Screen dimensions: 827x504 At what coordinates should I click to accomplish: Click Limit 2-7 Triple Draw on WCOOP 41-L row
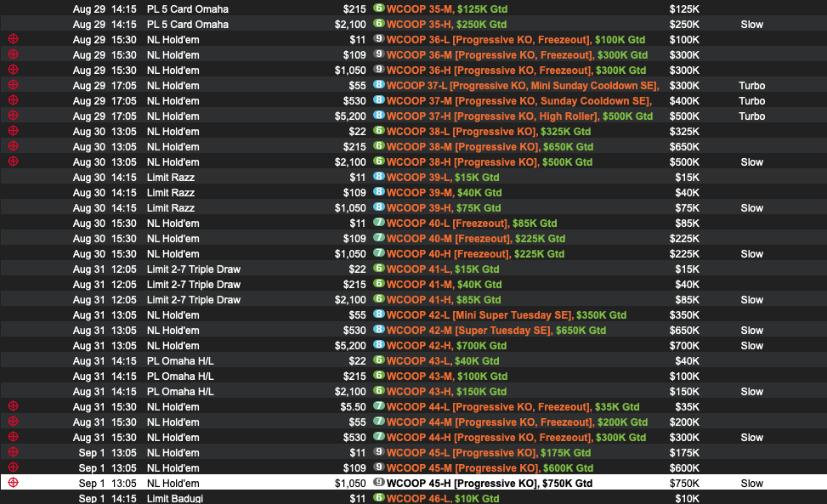click(x=194, y=269)
